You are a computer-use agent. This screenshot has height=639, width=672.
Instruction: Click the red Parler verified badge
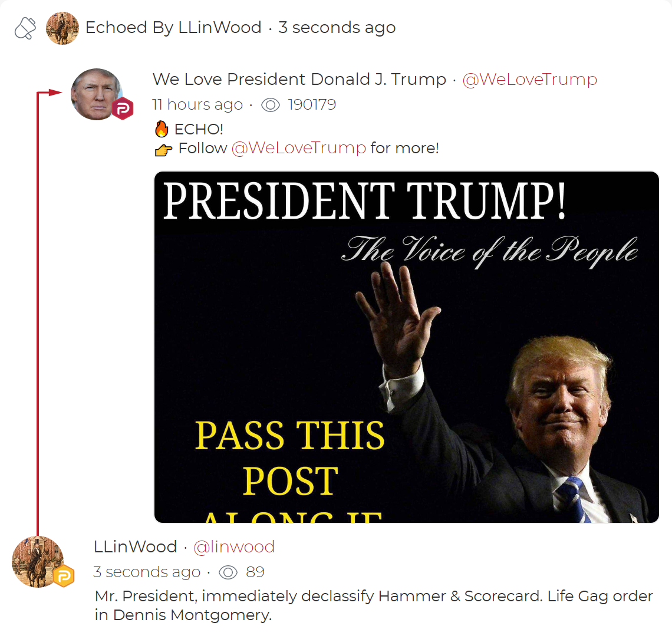[123, 108]
